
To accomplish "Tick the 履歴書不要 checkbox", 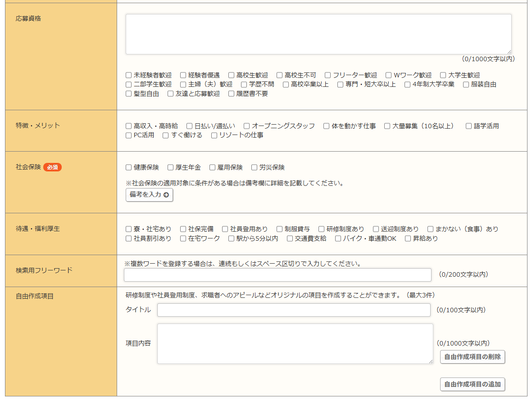I will pos(232,94).
